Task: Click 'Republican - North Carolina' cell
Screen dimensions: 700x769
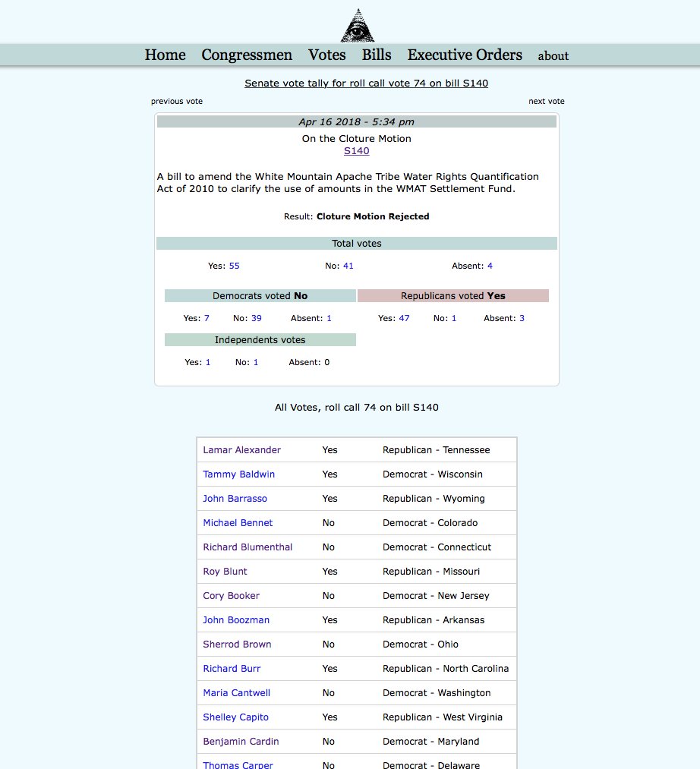Action: point(446,669)
